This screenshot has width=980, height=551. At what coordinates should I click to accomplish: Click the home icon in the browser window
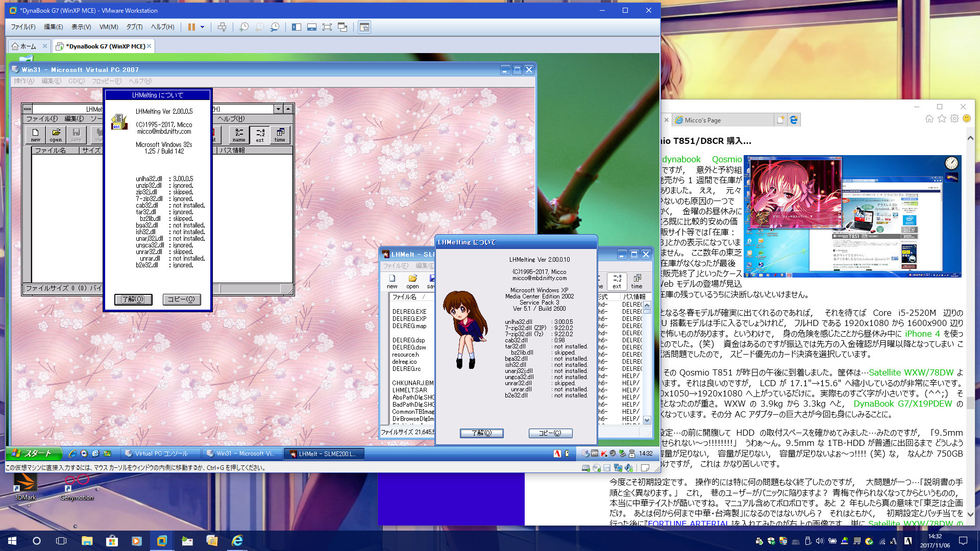click(x=929, y=119)
